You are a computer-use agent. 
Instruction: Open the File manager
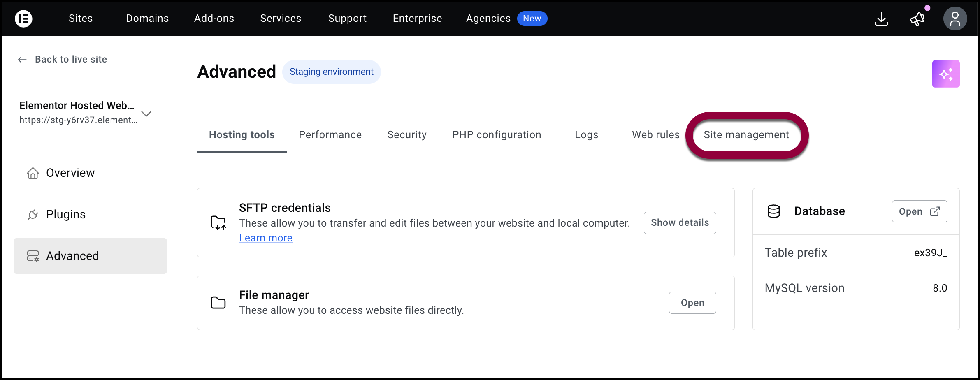(x=692, y=303)
